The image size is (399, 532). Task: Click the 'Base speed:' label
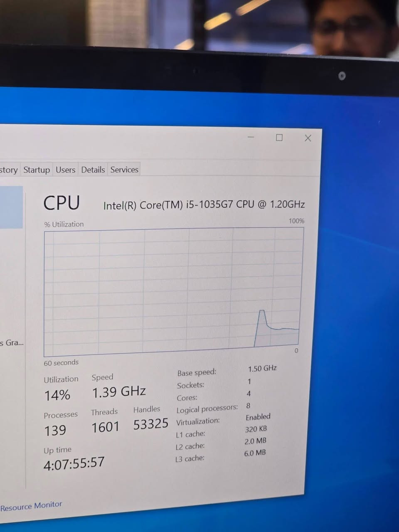197,373
